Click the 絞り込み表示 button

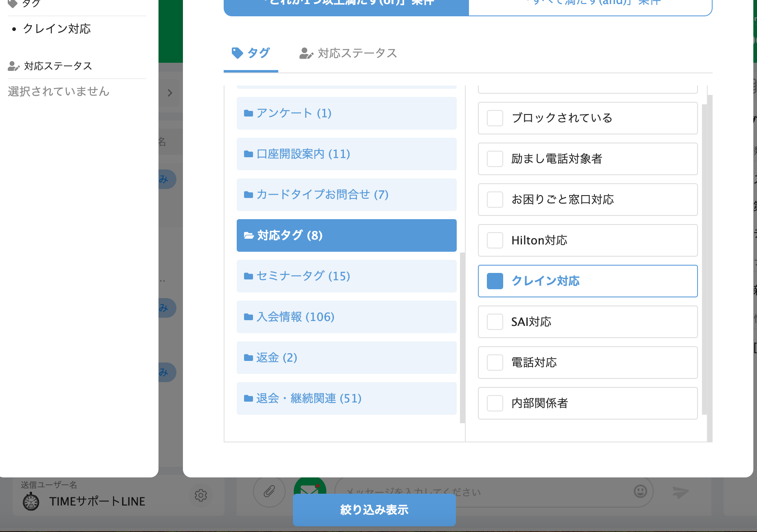click(374, 510)
